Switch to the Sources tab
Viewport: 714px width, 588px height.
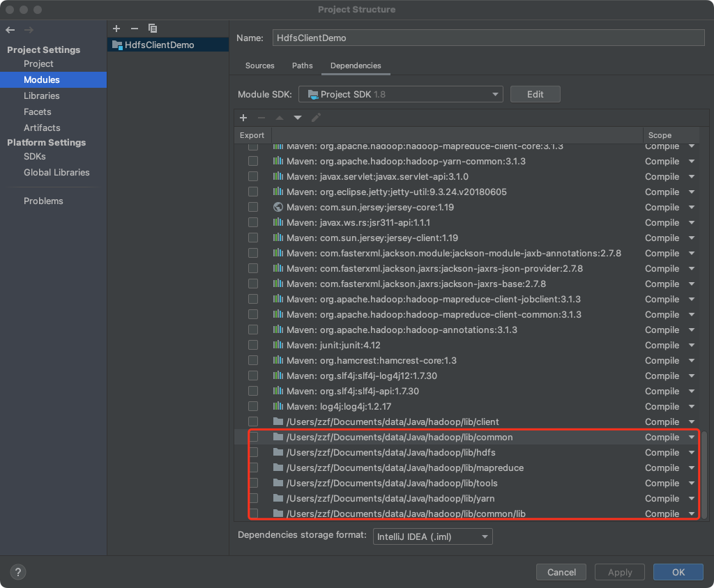[x=260, y=65]
